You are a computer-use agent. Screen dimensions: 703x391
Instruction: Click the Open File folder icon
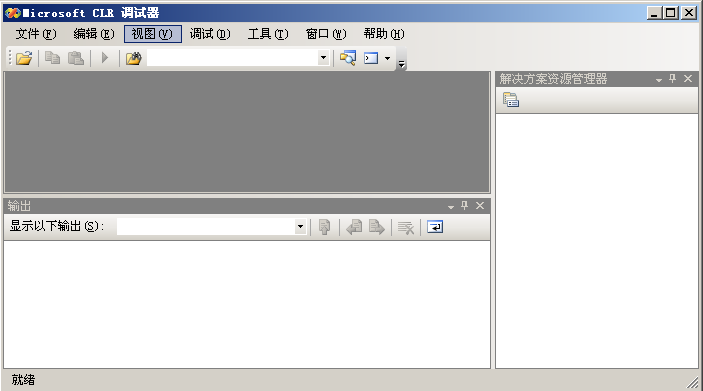[24, 58]
